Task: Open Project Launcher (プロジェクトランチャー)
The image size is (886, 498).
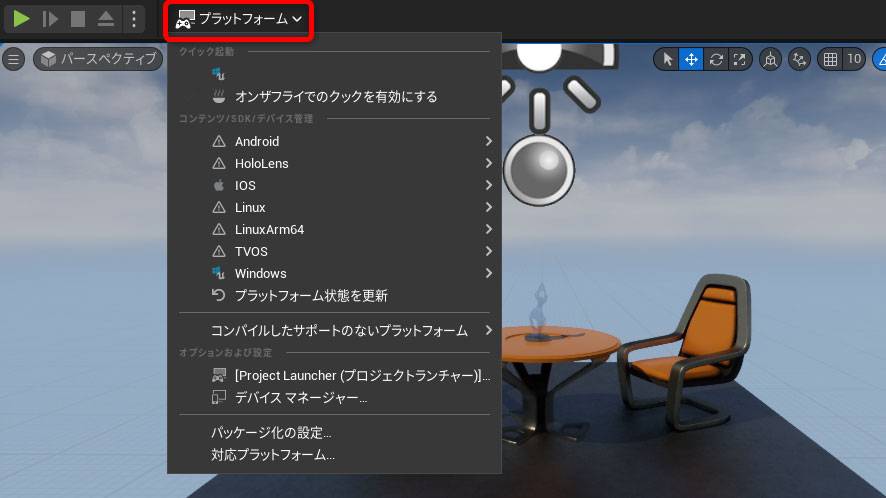Action: [335, 376]
